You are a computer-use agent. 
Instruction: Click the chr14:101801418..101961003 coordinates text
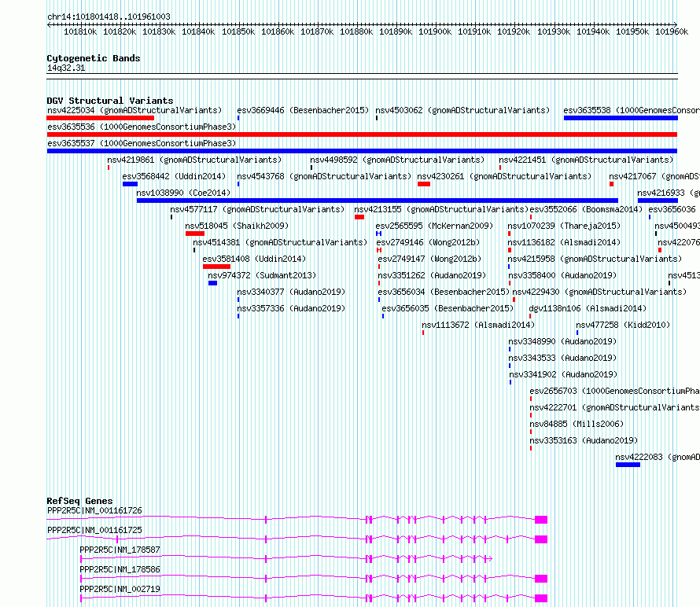[x=109, y=17]
